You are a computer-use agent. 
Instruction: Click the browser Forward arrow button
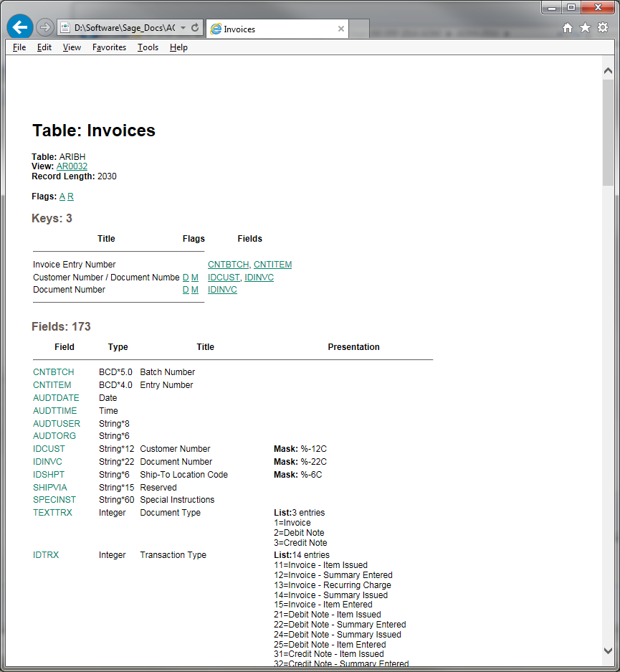44,28
